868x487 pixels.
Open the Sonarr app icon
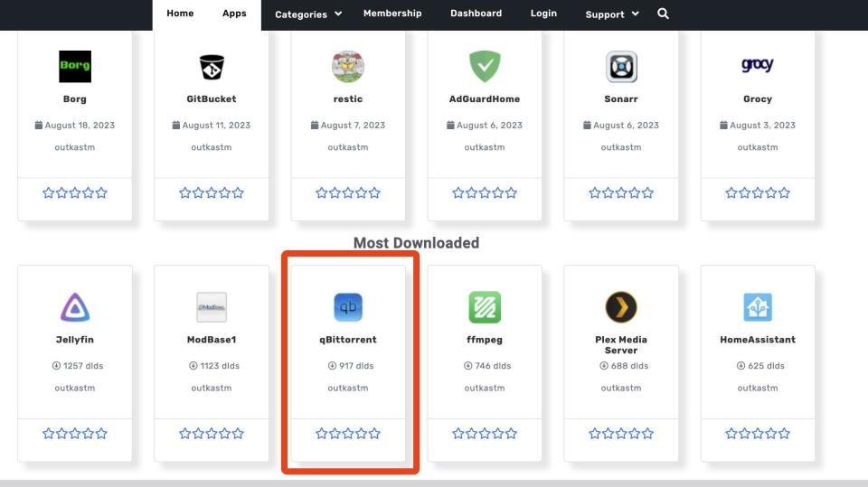[621, 67]
